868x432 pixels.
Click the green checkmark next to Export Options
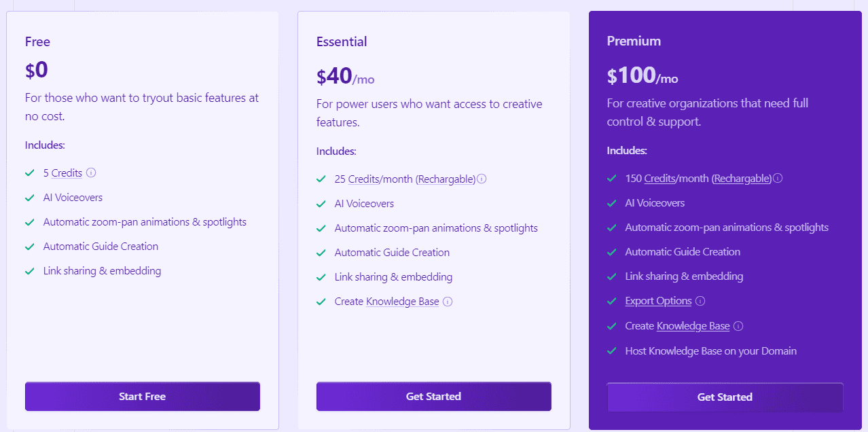tap(611, 301)
